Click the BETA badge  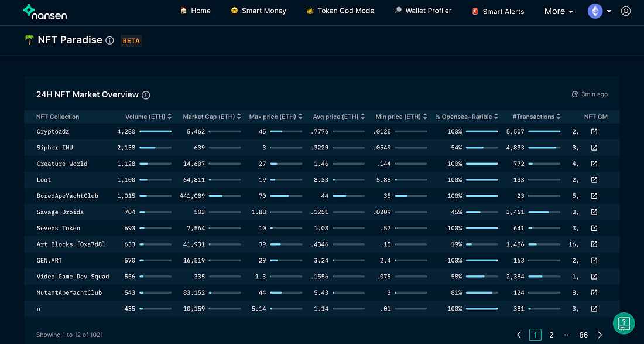click(x=131, y=40)
